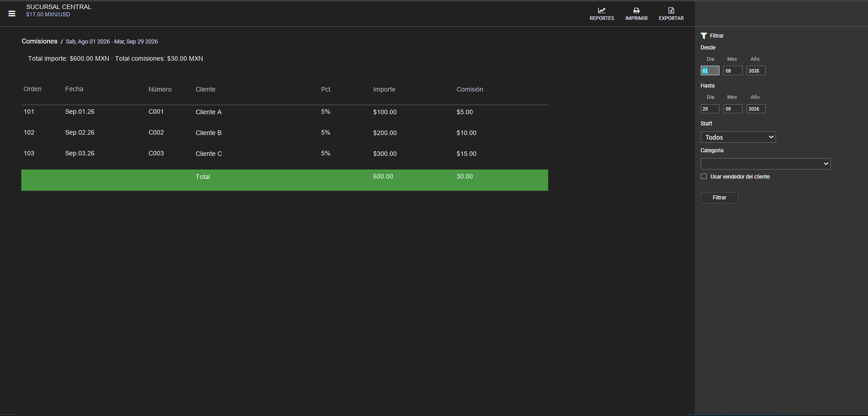The image size is (868, 416).
Task: Open the hamburger menu icon
Action: [12, 14]
